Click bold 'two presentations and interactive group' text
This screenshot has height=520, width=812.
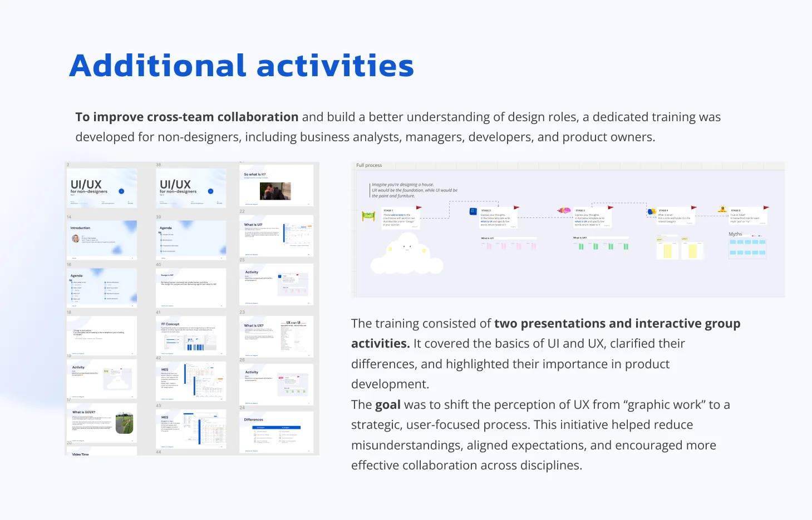(x=617, y=324)
